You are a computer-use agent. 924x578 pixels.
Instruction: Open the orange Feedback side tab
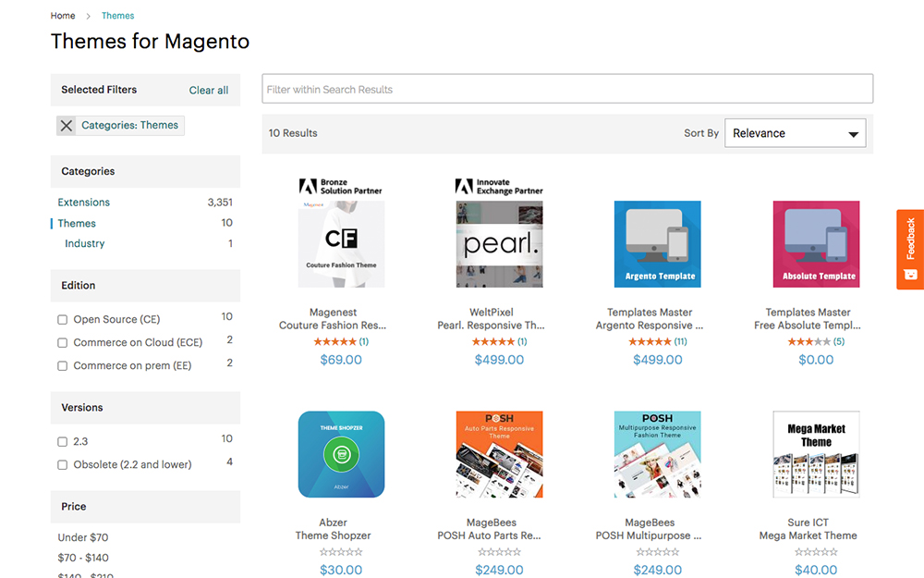[910, 250]
